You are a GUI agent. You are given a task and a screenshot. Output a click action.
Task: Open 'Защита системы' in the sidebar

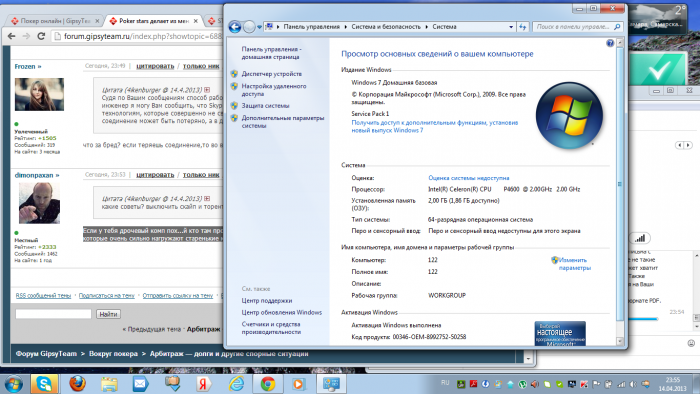(265, 106)
